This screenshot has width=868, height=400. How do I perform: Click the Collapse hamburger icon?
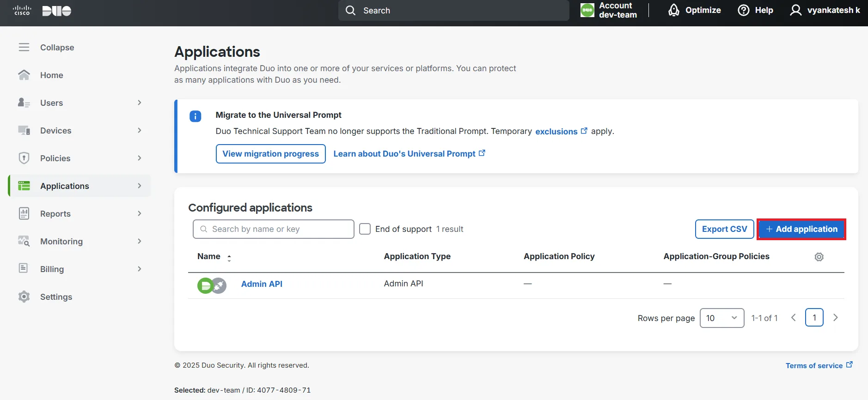point(24,47)
